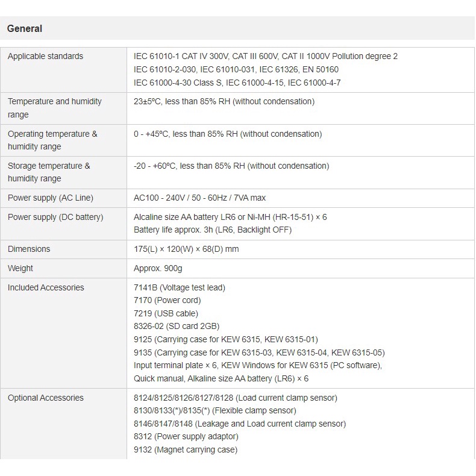Screen dimensions: 476x476
Task: Click the 9132 (Magnet carrying case) entry
Action: (186, 449)
